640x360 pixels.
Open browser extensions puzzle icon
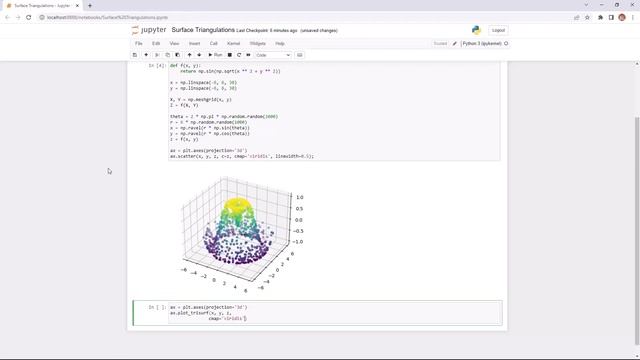600,18
